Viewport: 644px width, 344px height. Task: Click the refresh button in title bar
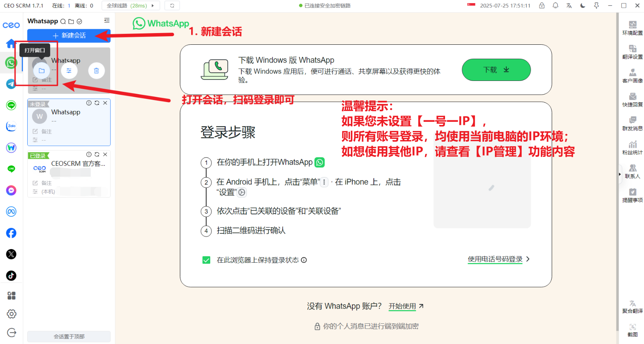coord(172,6)
